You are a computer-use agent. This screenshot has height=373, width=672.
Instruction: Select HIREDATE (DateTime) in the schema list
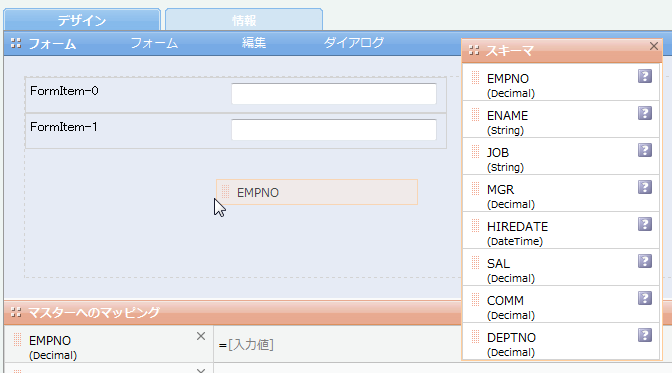click(561, 230)
